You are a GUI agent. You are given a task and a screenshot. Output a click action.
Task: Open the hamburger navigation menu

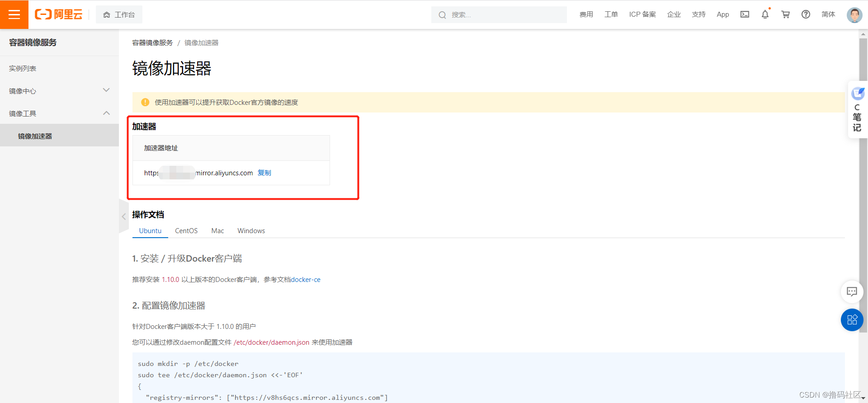click(x=14, y=14)
